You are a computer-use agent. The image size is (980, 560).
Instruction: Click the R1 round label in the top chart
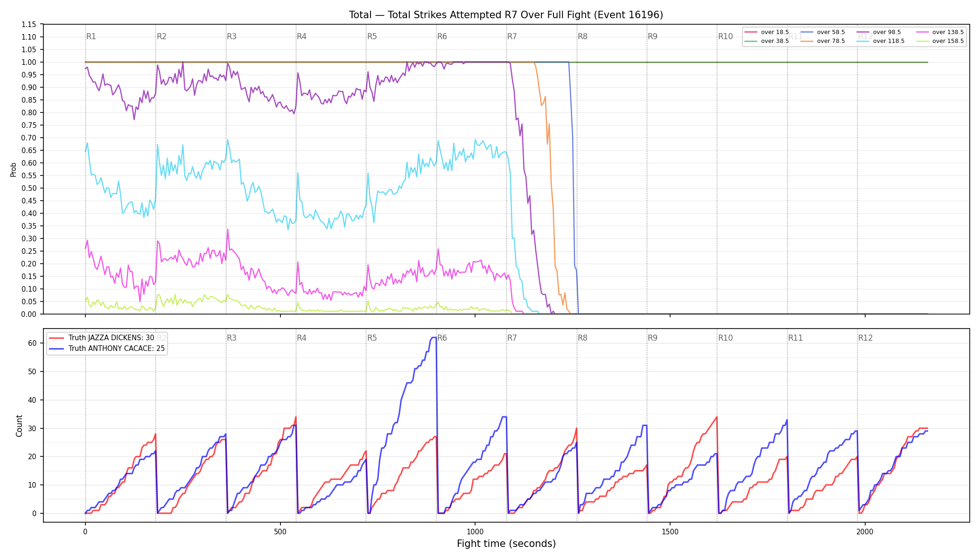(x=91, y=36)
